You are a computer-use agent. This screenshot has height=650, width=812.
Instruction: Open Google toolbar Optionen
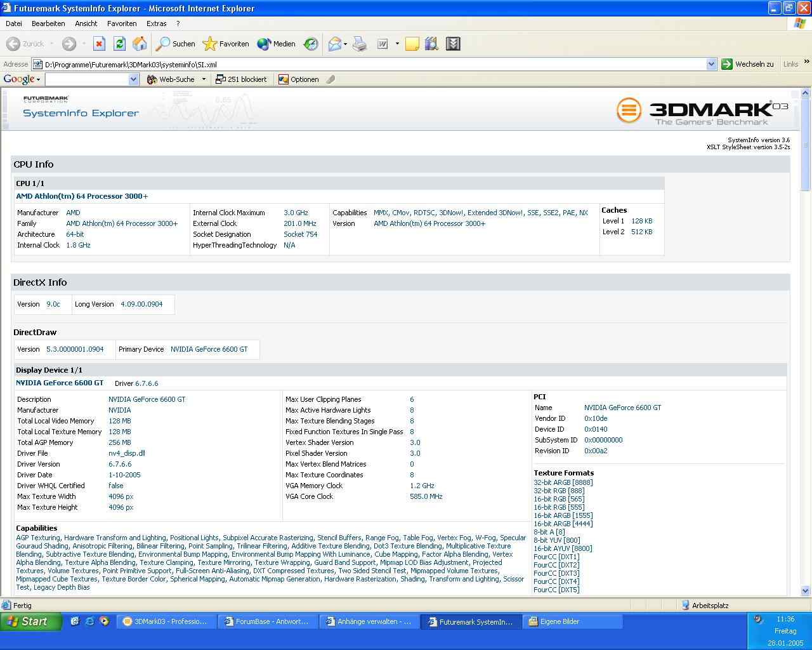[x=298, y=79]
